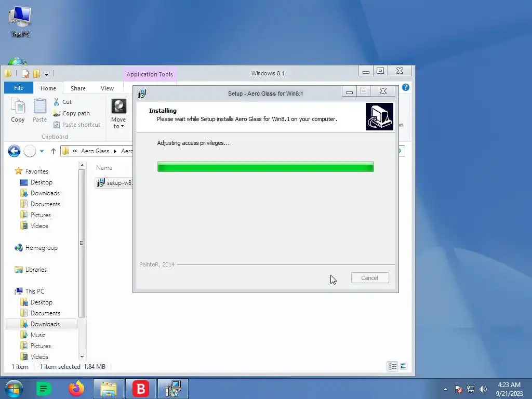Select Libraries in the navigation pane
The image size is (532, 399).
[x=31, y=270]
